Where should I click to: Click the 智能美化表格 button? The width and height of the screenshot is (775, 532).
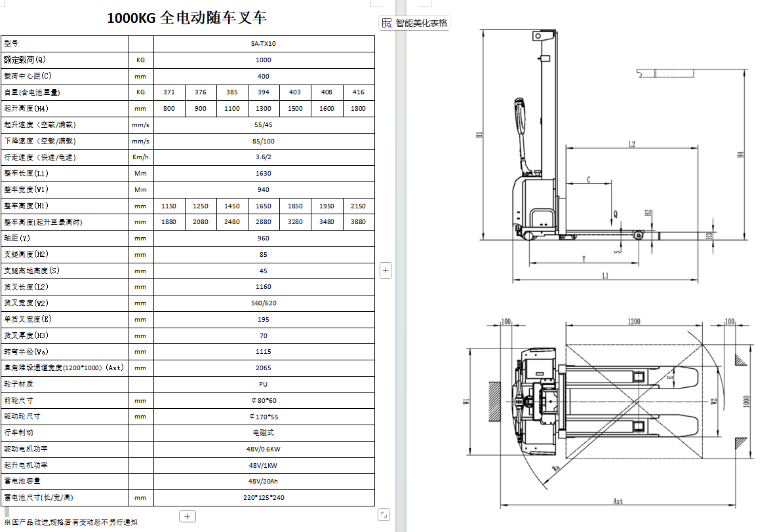[x=414, y=23]
